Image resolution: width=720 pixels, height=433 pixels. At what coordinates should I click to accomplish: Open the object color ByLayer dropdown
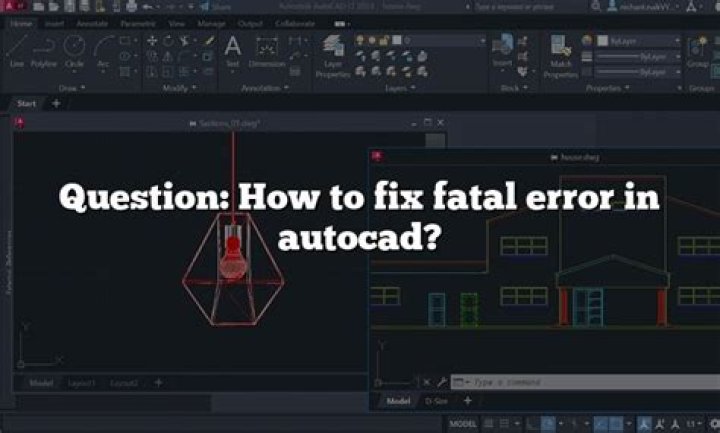point(639,41)
